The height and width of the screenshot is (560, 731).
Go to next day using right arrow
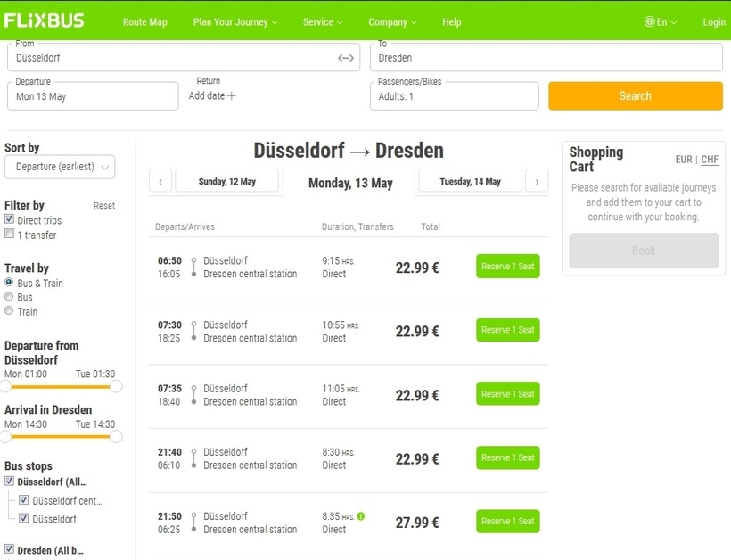[537, 182]
